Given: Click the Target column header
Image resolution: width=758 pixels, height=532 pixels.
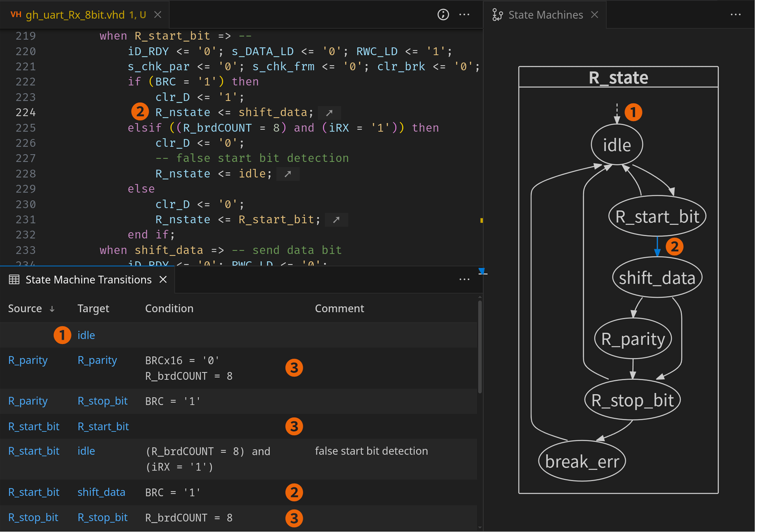Looking at the screenshot, I should pyautogui.click(x=93, y=309).
